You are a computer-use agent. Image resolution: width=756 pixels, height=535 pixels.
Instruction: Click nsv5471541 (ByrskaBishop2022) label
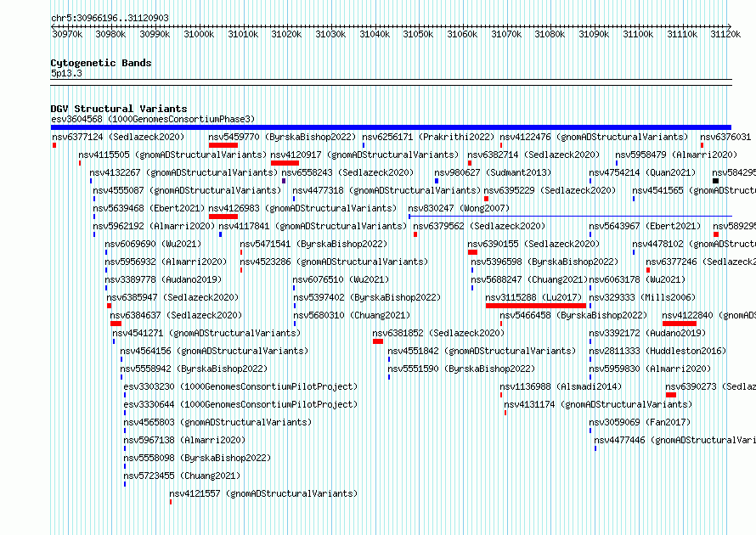(314, 244)
